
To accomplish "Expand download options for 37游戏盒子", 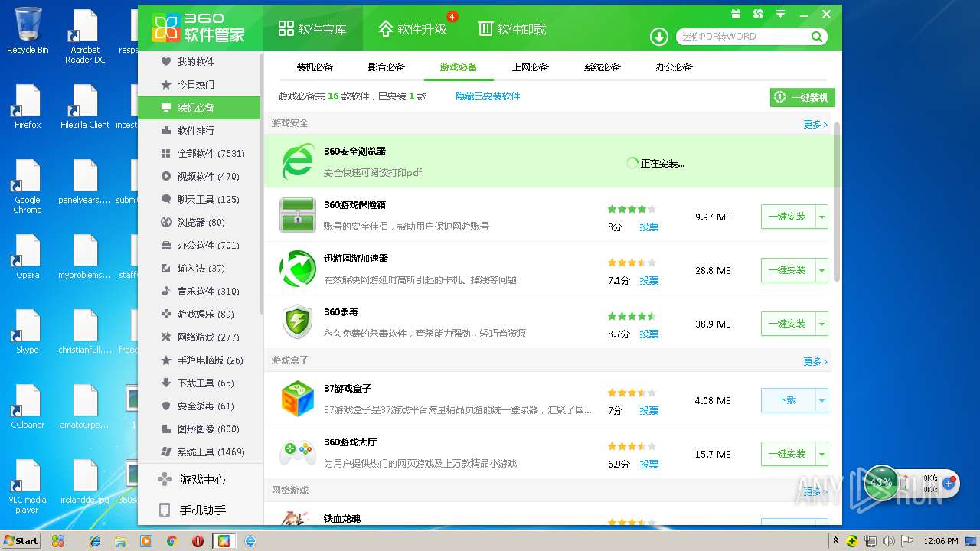I will pos(822,400).
